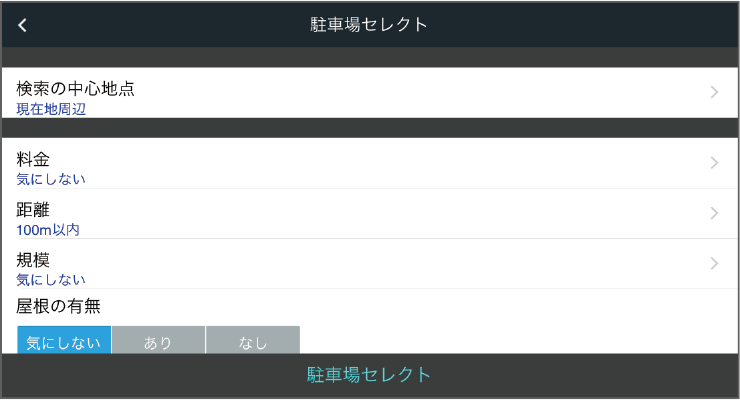
Task: Tap the 料金 setting label
Action: (x=33, y=159)
